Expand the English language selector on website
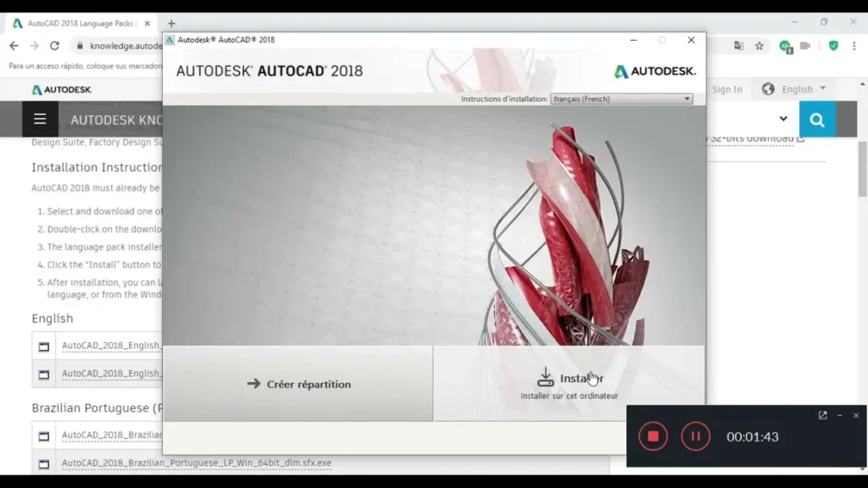Viewport: 868px width, 488px height. 793,89
